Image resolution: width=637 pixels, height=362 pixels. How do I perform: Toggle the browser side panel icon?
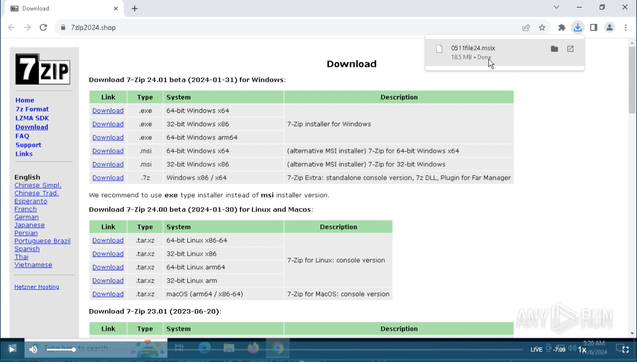594,28
